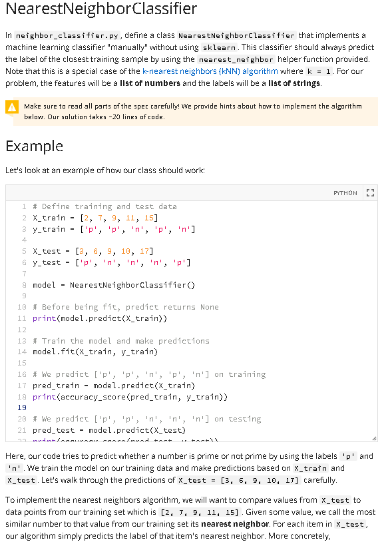Viewport: 392px width, 546px height.
Task: Click the yellow warning triangle icon
Action: click(12, 107)
